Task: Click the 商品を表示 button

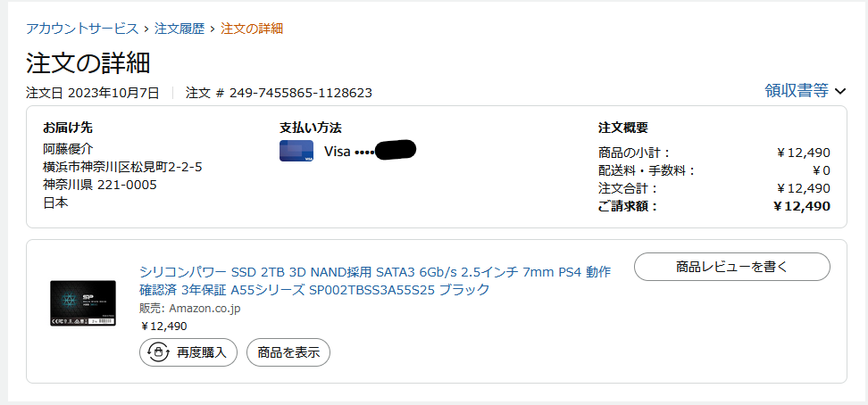Action: 288,352
